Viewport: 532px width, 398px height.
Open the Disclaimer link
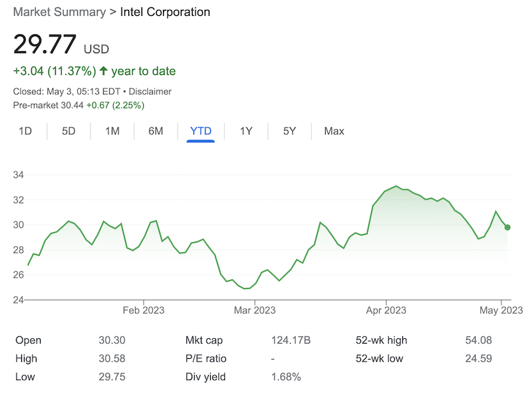coord(150,92)
